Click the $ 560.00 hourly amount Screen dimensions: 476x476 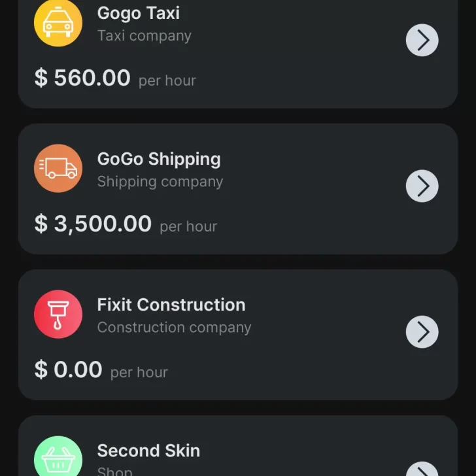coord(82,78)
